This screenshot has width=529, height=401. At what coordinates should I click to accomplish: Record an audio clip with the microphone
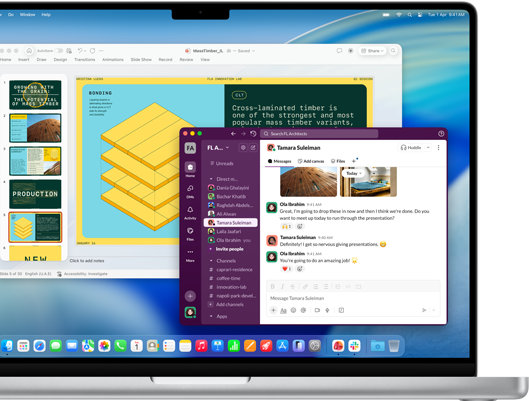coord(327,310)
